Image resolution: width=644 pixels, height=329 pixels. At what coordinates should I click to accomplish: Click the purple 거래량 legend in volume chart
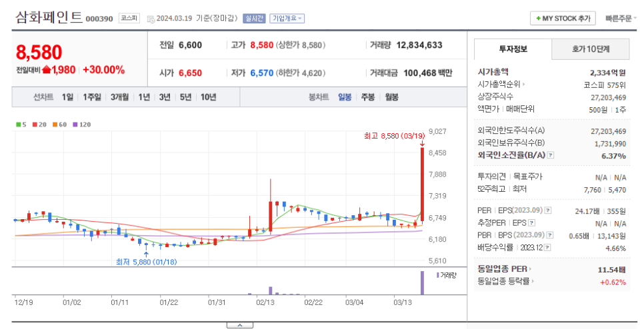pyautogui.click(x=446, y=275)
